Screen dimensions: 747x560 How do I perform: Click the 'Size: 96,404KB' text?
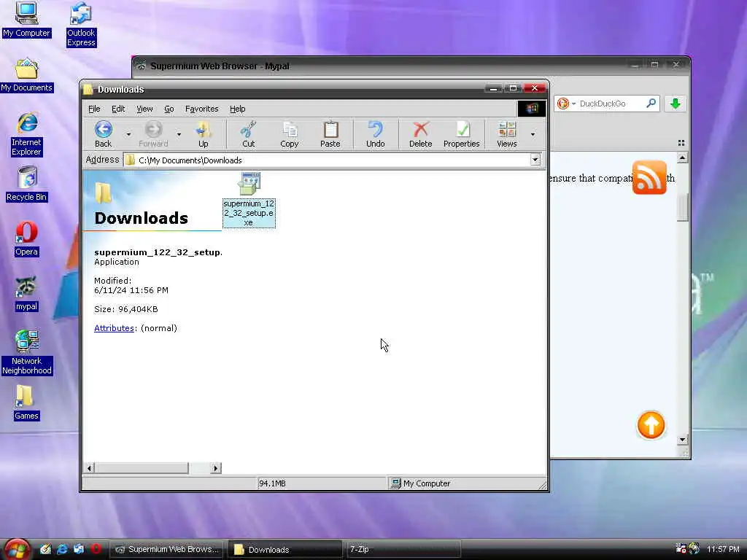point(125,309)
